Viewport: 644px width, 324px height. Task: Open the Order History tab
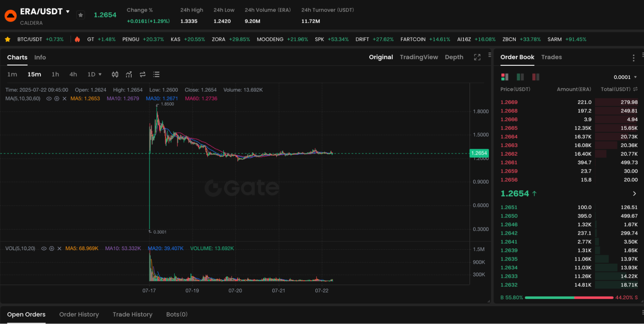(x=79, y=314)
